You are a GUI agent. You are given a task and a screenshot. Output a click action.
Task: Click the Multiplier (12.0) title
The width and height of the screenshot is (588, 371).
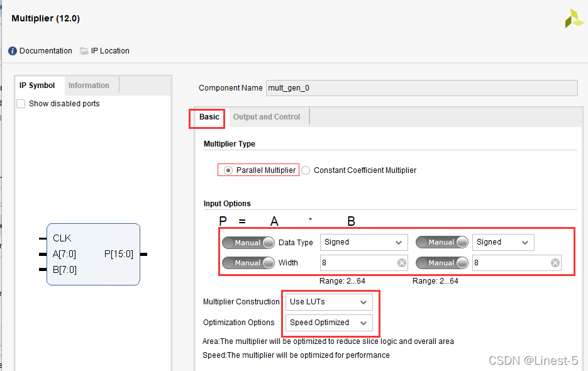(x=46, y=18)
